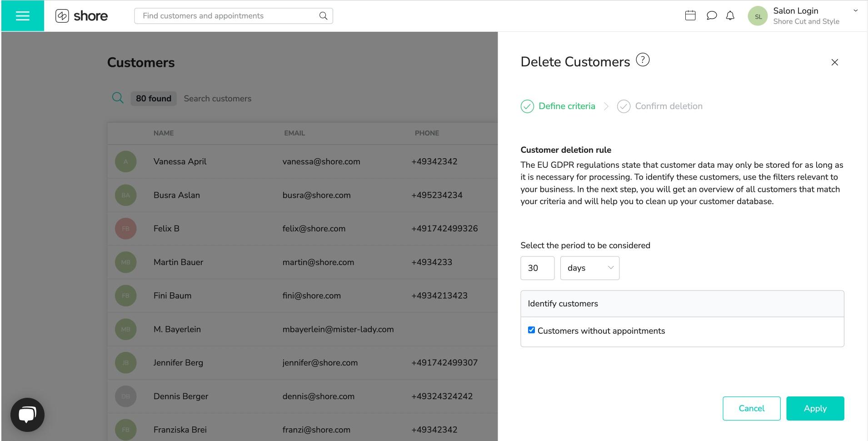868x441 pixels.
Task: Open the days period unit dropdown
Action: [x=589, y=268]
